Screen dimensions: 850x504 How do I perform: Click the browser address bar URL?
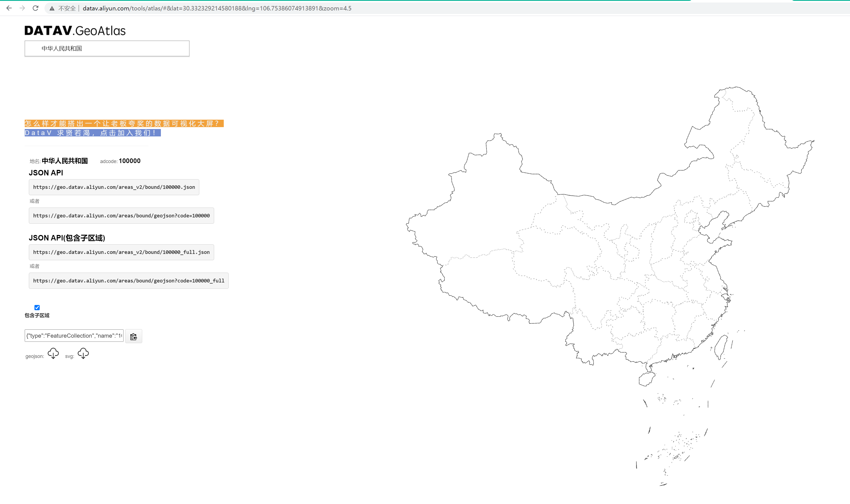tap(217, 9)
